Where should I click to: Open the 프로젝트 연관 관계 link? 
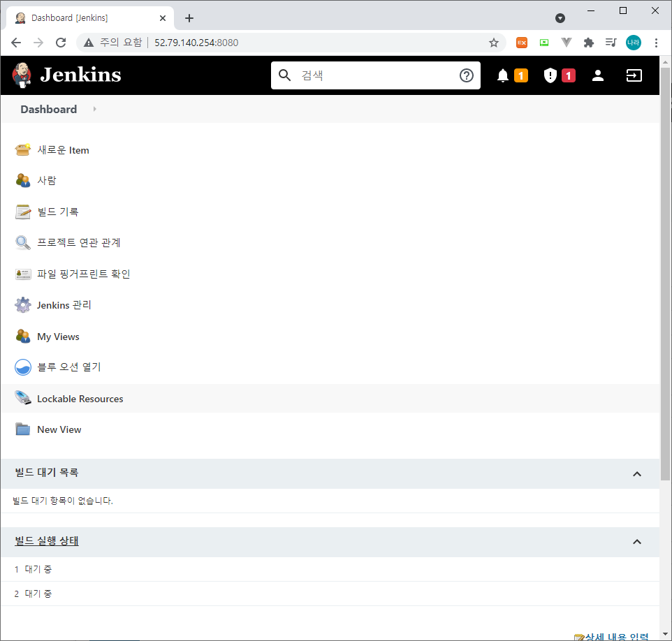click(x=78, y=242)
